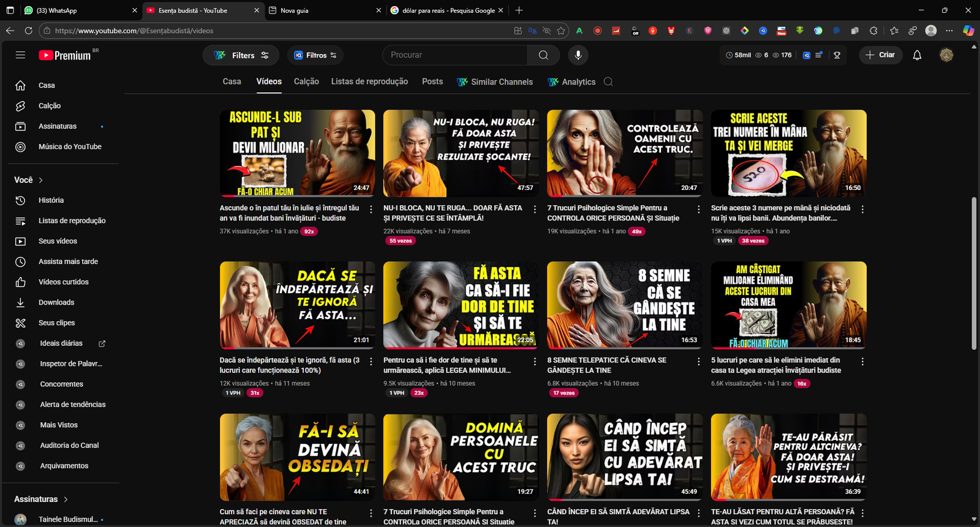Open video title "Cum să faci pe cineva care NU TE APRECIAZĂ"
This screenshot has width=980, height=527.
click(283, 517)
